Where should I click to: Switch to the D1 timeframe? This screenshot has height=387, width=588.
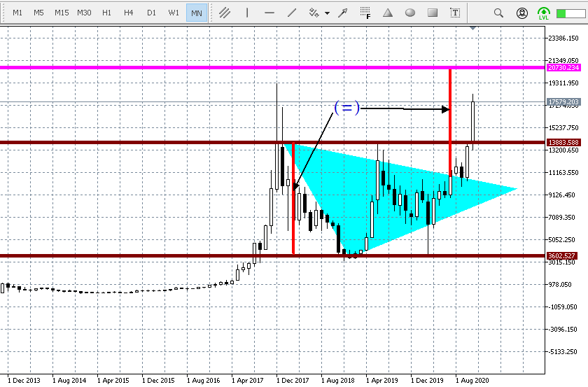151,13
